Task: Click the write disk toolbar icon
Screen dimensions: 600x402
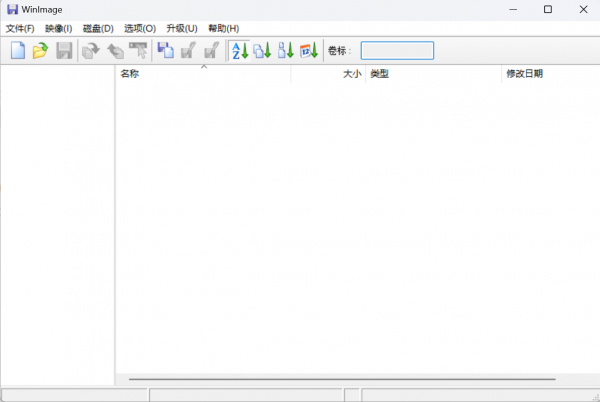Action: click(x=115, y=50)
